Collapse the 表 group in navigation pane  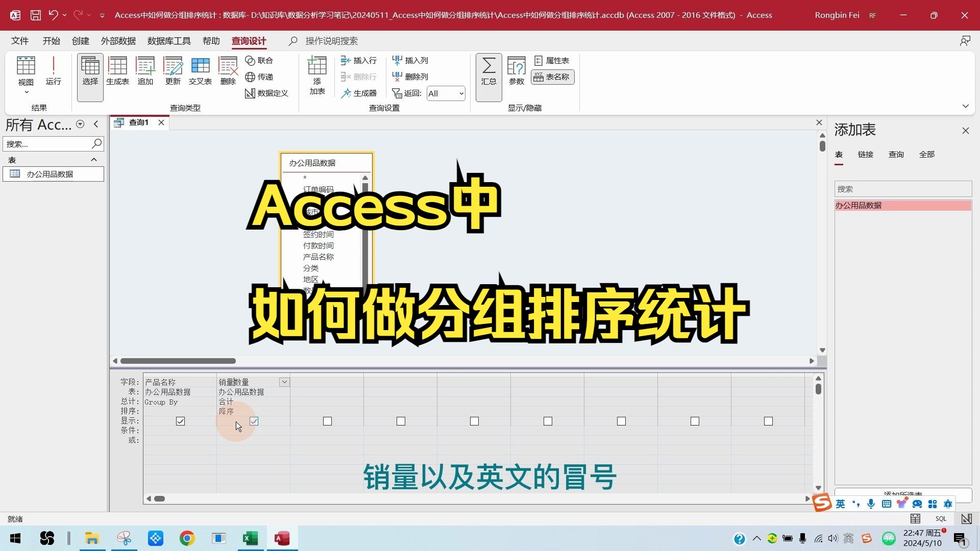(94, 160)
